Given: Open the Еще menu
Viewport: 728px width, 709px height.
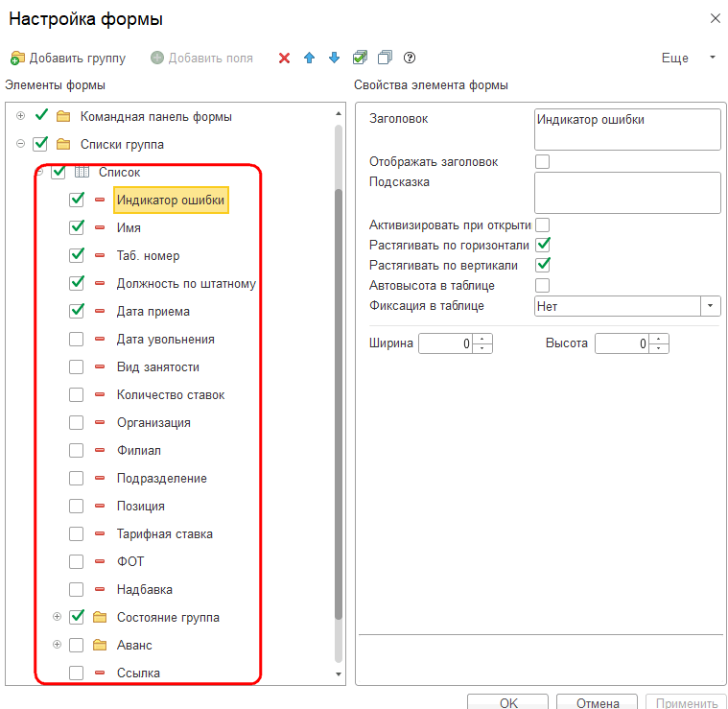Looking at the screenshot, I should click(x=688, y=58).
